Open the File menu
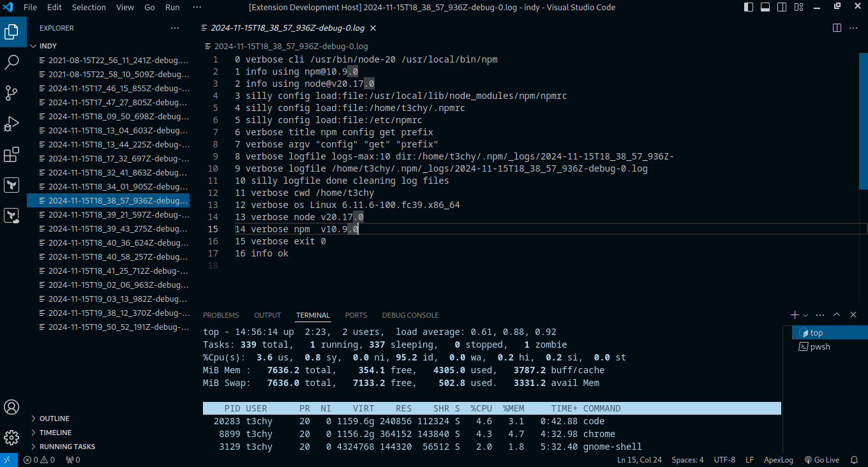 (30, 7)
